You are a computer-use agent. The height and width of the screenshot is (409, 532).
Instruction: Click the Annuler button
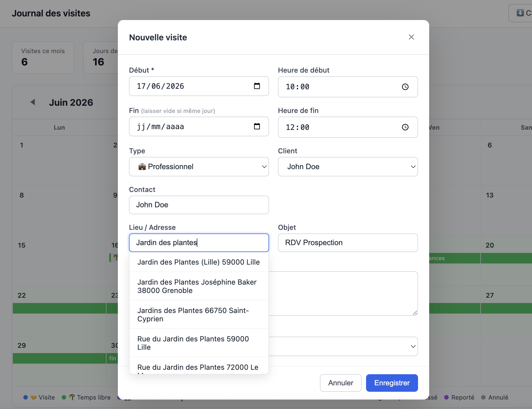[x=341, y=383]
